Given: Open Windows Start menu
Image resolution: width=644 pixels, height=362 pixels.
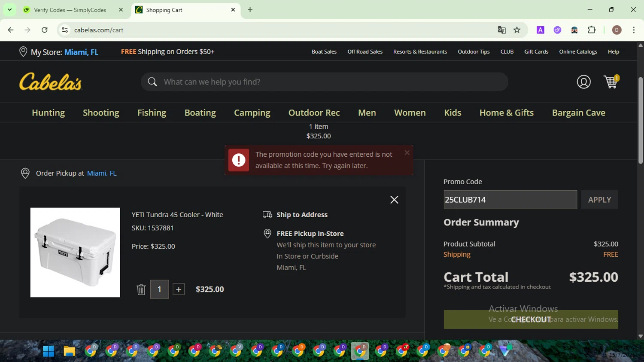Looking at the screenshot, I should pos(49,351).
